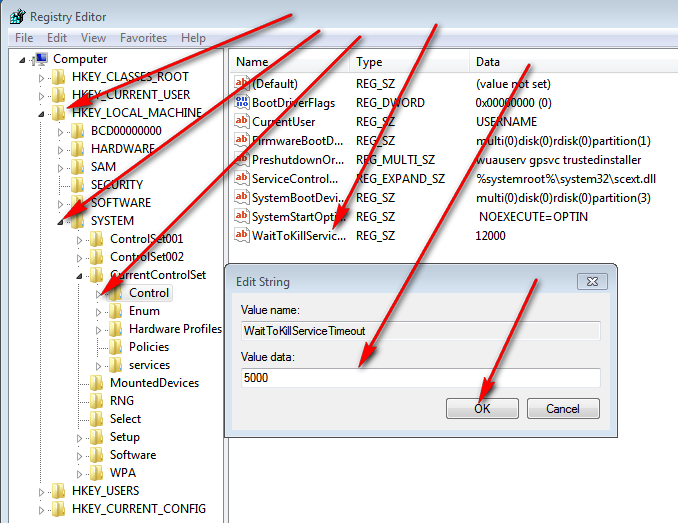Click the BCD00000000 folder icon

coord(77,131)
